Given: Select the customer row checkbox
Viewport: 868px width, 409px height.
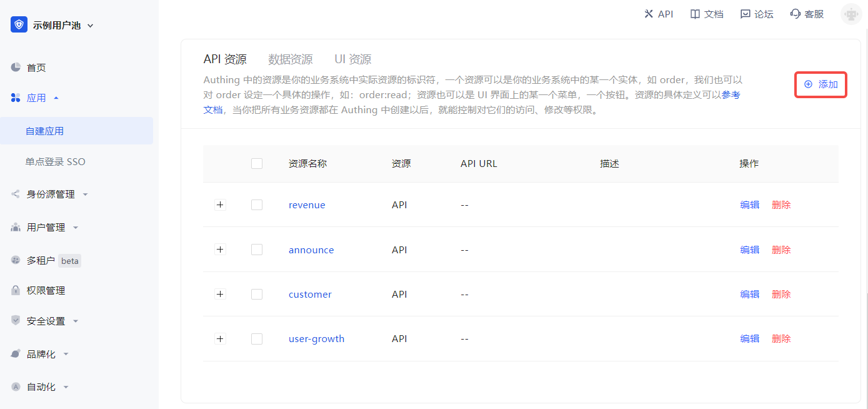Looking at the screenshot, I should coord(257,295).
